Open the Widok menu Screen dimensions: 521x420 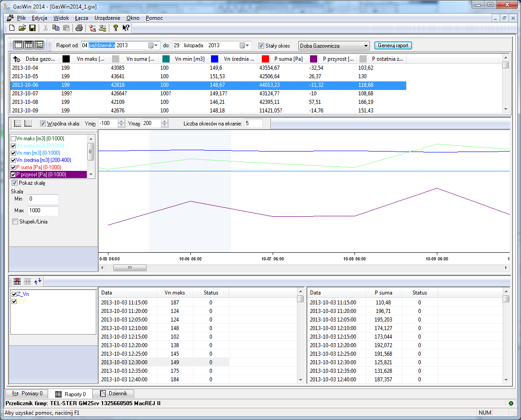point(61,18)
